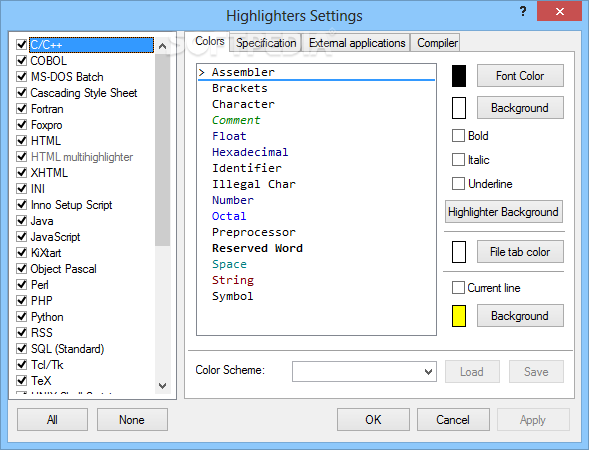The height and width of the screenshot is (450, 589).
Task: Click the Background button beside yellow swatch
Action: click(520, 316)
